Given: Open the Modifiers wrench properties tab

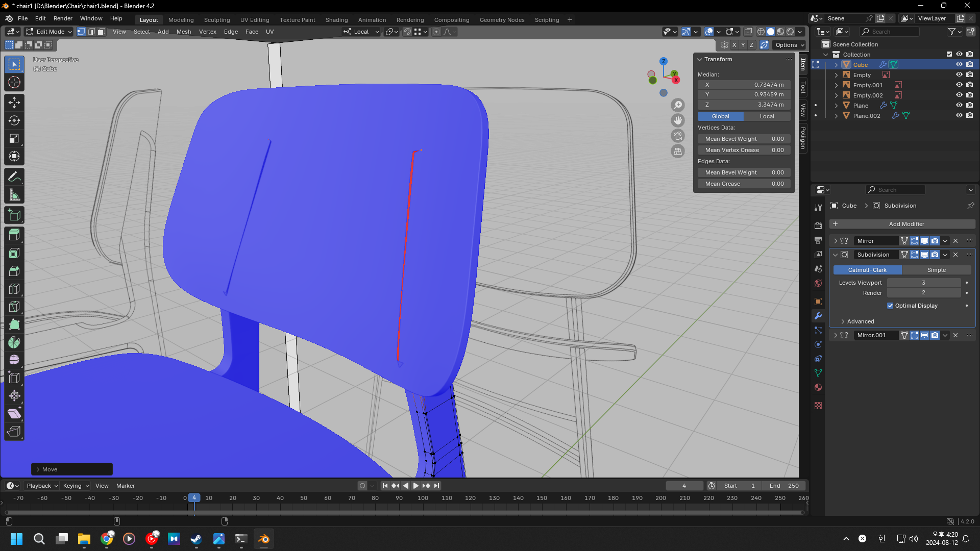Looking at the screenshot, I should pos(818,316).
